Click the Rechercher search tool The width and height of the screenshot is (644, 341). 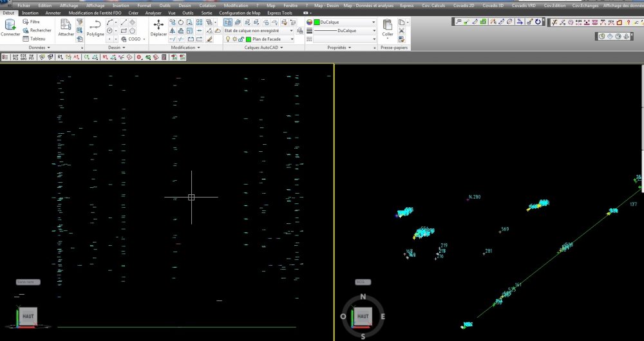click(x=37, y=30)
